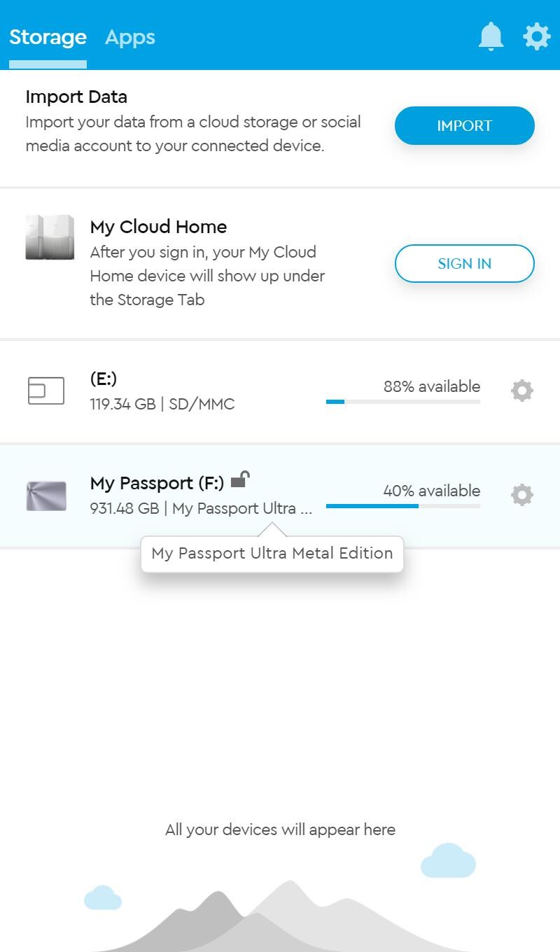
Task: Open the notifications bell icon
Action: 491,36
